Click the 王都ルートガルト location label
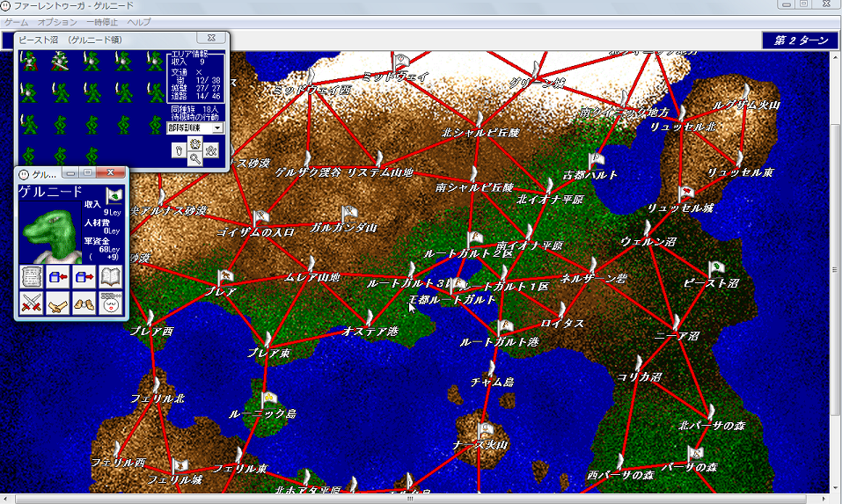The height and width of the screenshot is (504, 842). click(x=451, y=300)
